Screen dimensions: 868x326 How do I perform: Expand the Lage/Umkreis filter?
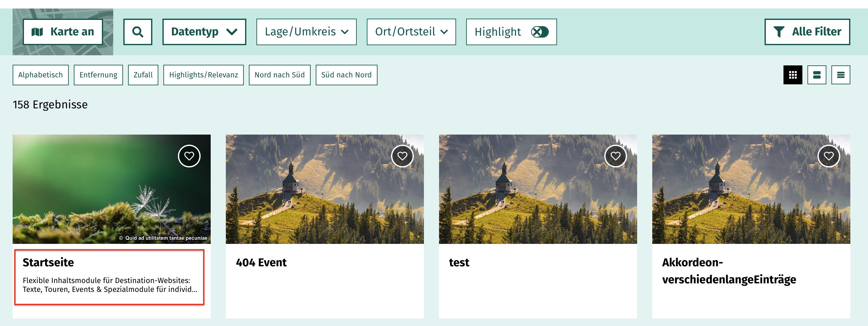tap(306, 32)
